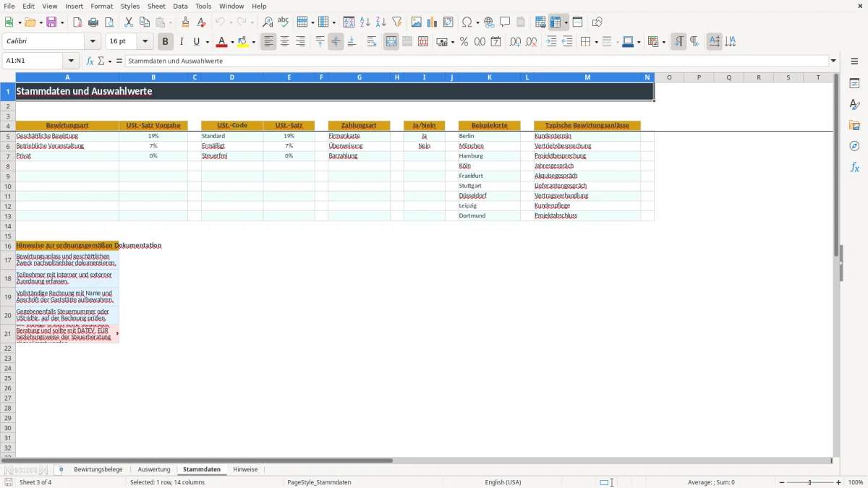Screen dimensions: 868x488
Task: Add a decimal place
Action: (x=515, y=42)
